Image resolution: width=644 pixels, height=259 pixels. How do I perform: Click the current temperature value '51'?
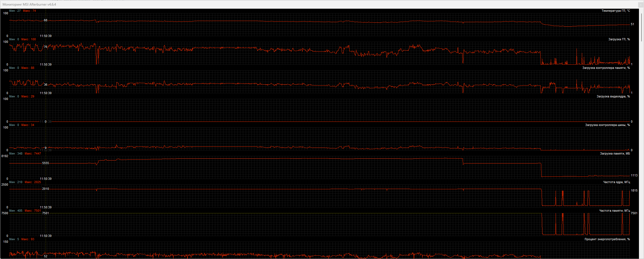pyautogui.click(x=633, y=24)
